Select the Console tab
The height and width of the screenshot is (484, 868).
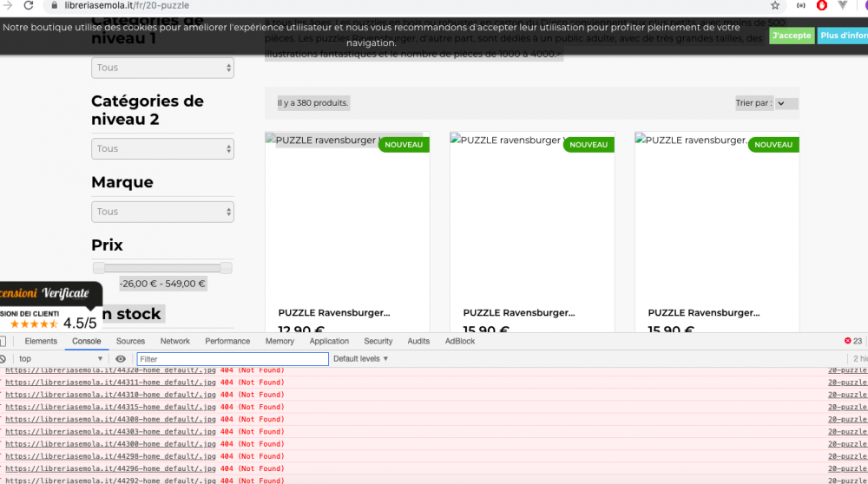coord(86,341)
